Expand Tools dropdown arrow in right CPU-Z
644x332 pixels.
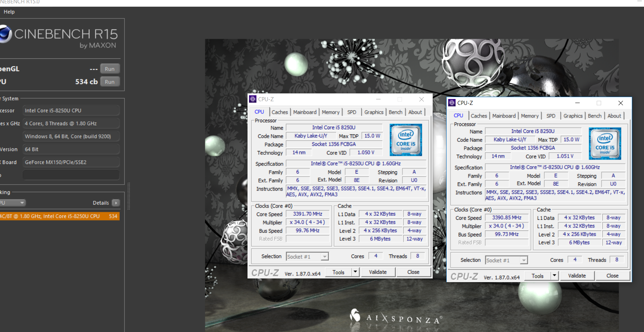point(554,276)
